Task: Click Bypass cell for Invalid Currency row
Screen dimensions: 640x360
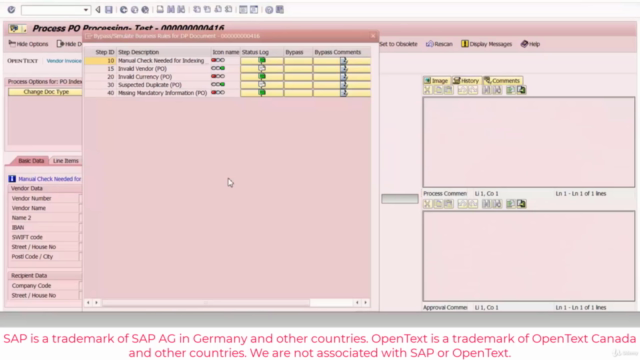Action: (x=298, y=77)
